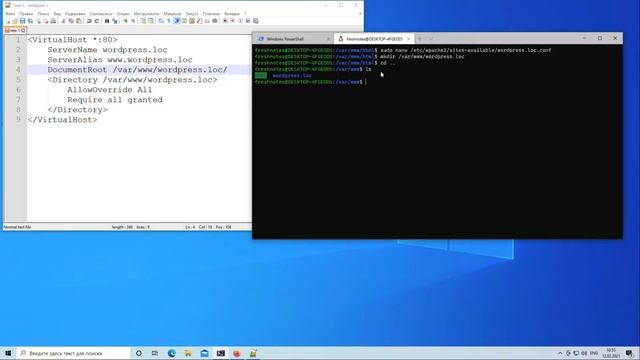The image size is (640, 360).
Task: Toggle Word wrap in Notepad++ toolbar
Action: (161, 21)
